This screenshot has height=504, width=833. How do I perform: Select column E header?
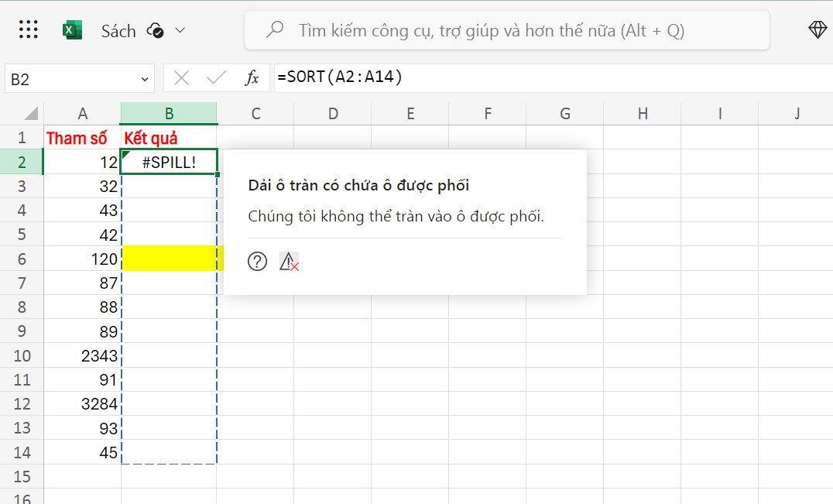pos(410,114)
